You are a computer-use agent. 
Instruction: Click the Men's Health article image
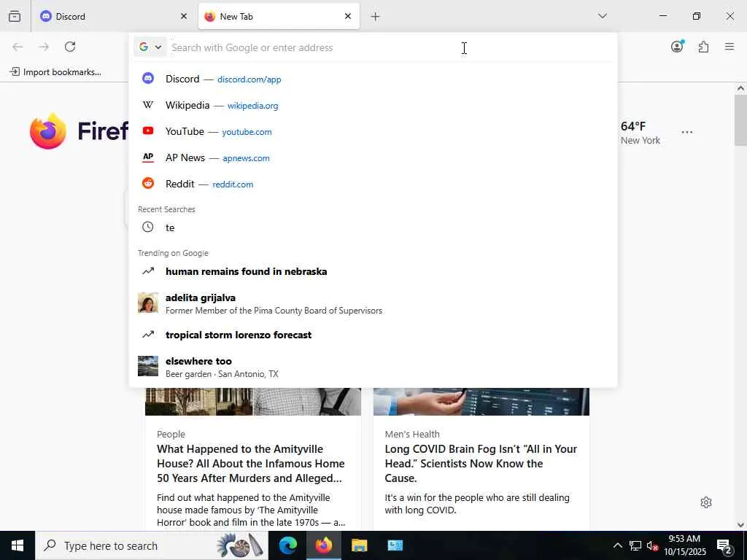(x=481, y=402)
